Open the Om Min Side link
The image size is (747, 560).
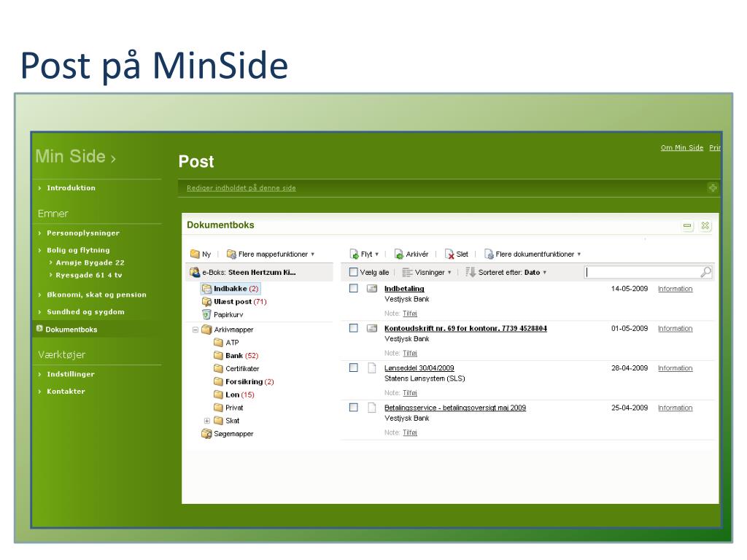(x=682, y=147)
